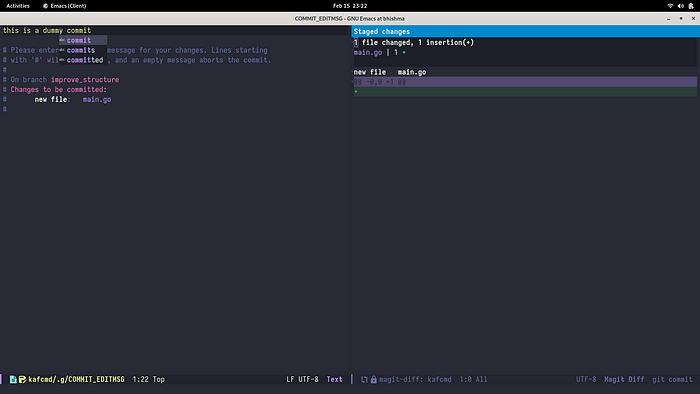The width and height of the screenshot is (700, 394).
Task: Click the abc icon beside 'commits' candidate
Action: pos(62,50)
